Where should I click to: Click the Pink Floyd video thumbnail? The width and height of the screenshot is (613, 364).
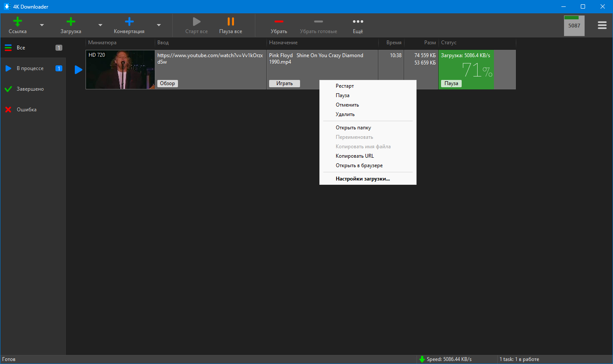[120, 70]
